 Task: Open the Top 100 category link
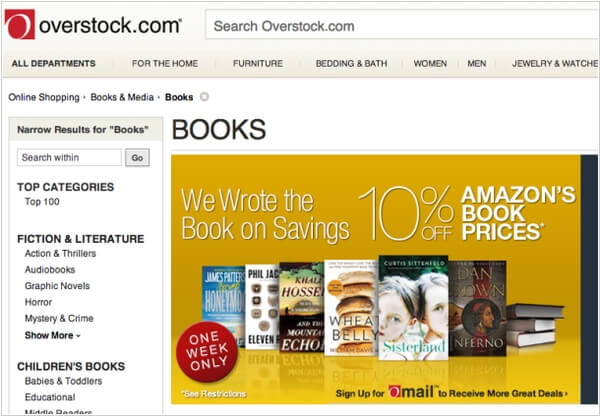pyautogui.click(x=42, y=202)
